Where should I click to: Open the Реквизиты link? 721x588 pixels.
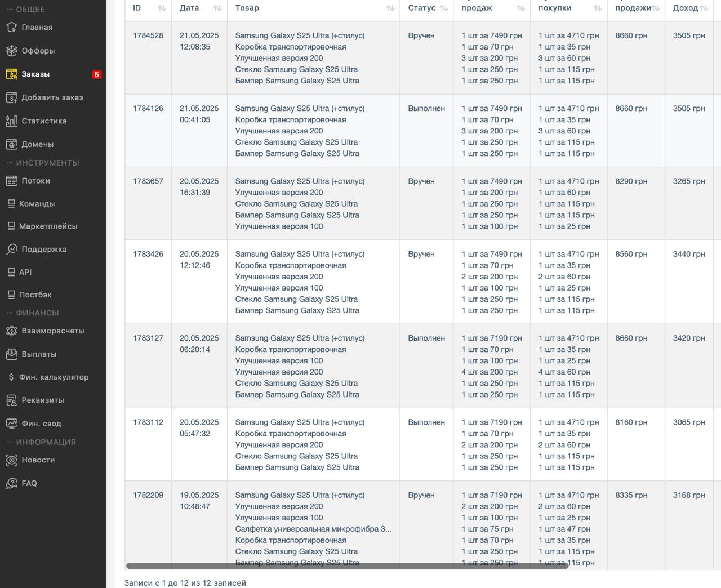coord(43,400)
